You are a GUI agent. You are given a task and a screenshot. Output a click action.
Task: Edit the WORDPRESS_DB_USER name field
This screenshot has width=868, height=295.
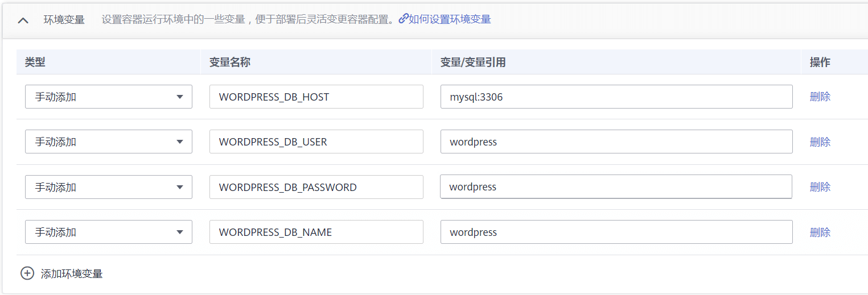pos(316,142)
